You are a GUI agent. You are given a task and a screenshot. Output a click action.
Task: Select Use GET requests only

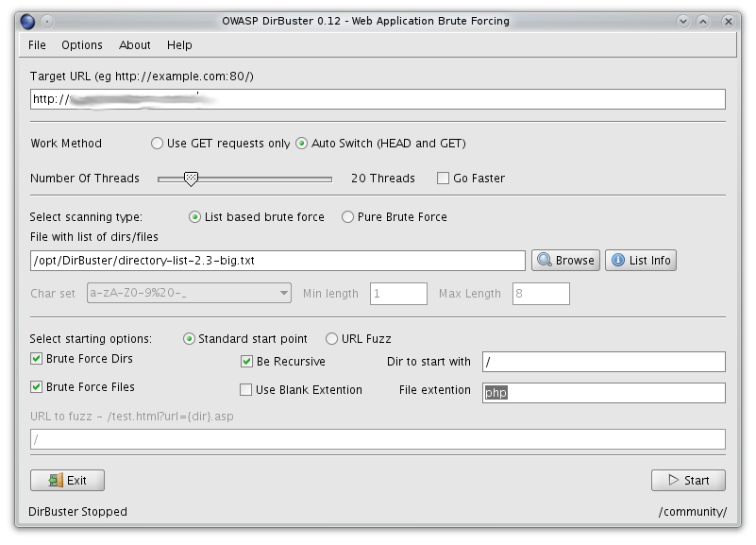tap(157, 144)
